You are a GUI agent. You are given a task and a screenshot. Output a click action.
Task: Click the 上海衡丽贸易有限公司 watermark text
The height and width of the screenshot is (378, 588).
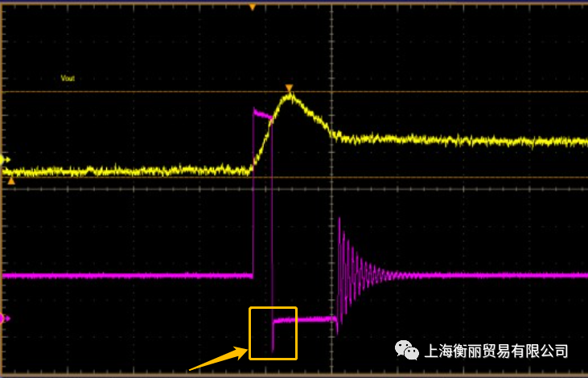495,351
